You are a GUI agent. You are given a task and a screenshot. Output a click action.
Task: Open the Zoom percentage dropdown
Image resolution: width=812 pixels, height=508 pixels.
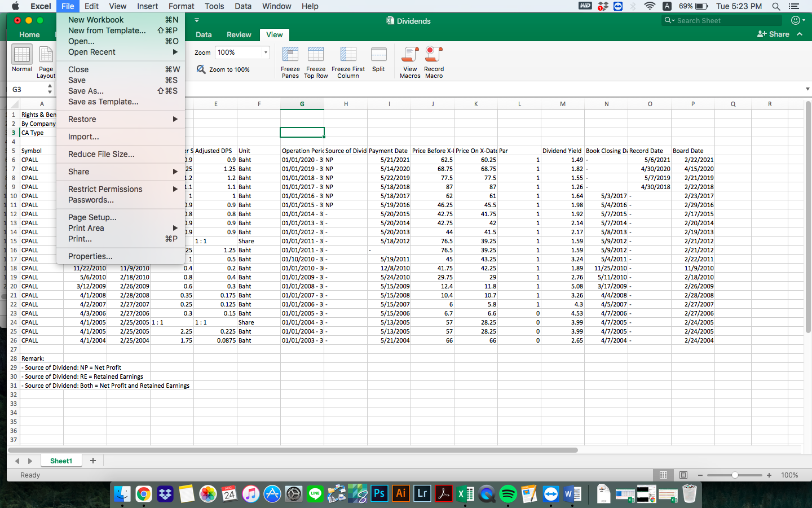(266, 52)
